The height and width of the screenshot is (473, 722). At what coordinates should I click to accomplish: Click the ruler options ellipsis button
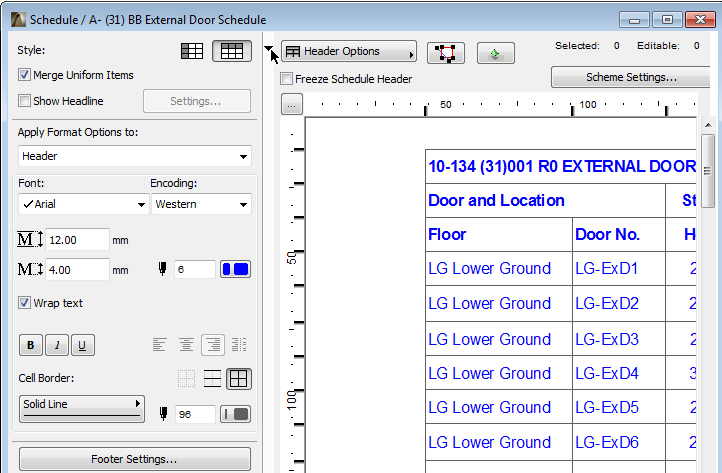coord(291,105)
